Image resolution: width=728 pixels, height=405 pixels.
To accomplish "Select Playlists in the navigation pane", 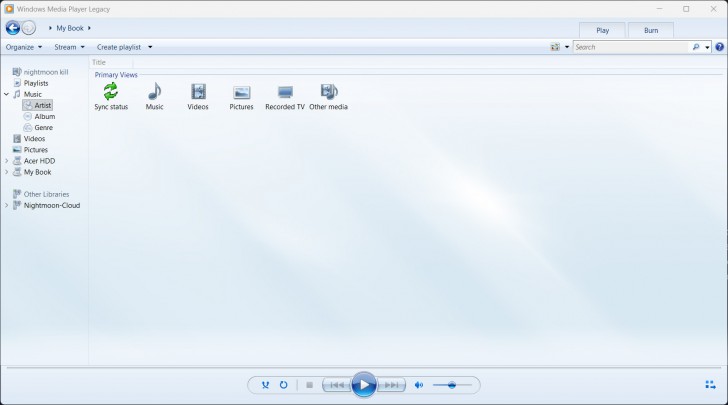I will click(31, 83).
